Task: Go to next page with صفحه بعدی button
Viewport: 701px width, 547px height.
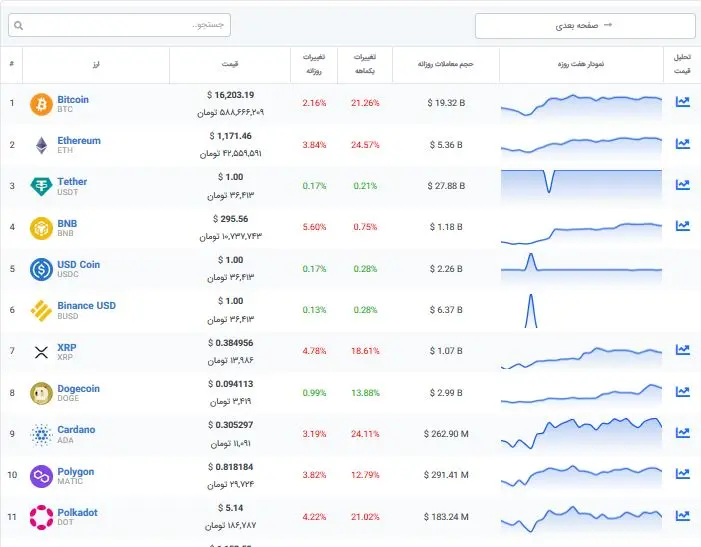Action: point(584,25)
